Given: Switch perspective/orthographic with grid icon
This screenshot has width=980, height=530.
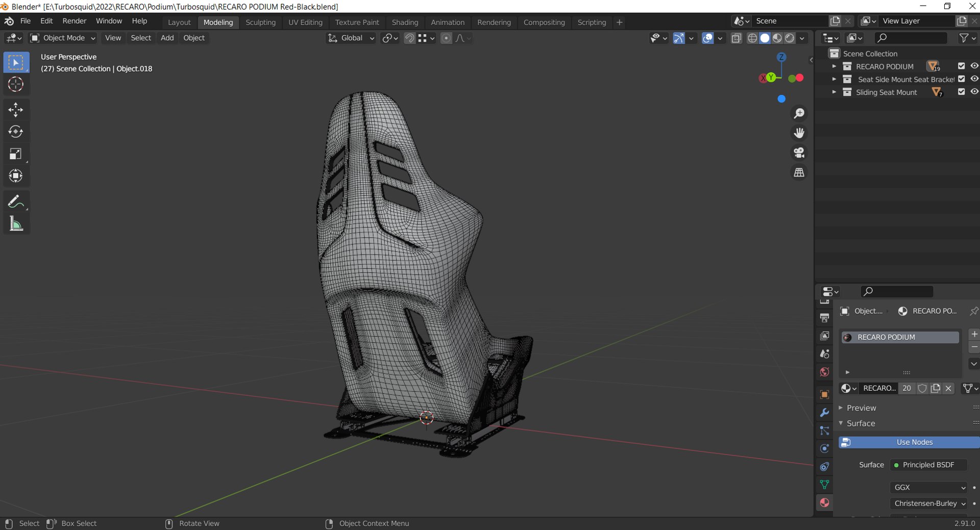Looking at the screenshot, I should point(799,172).
